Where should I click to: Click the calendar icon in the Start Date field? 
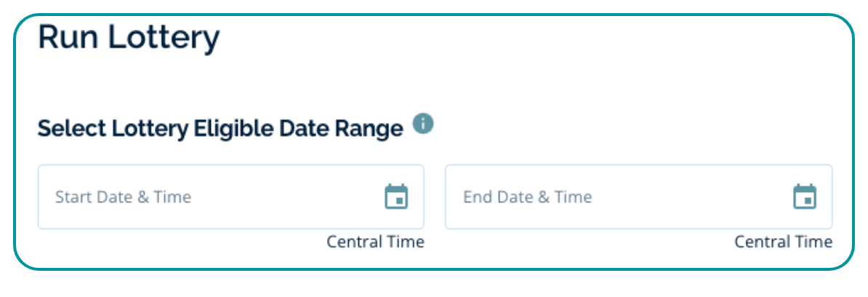tap(396, 197)
